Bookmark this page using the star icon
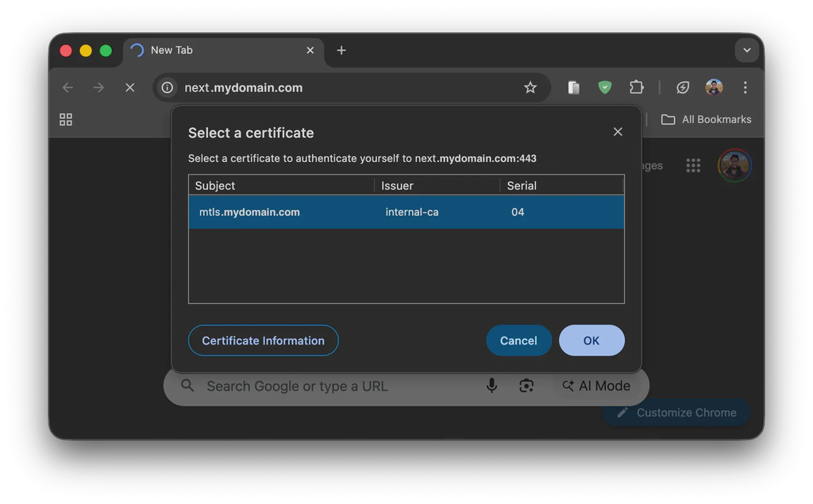Screen dimensions: 813x504 point(530,87)
